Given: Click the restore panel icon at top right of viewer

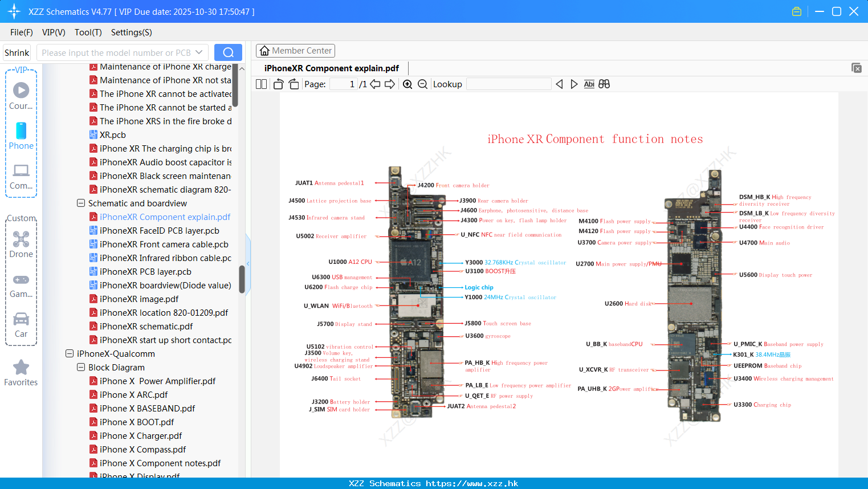Looking at the screenshot, I should pos(857,68).
